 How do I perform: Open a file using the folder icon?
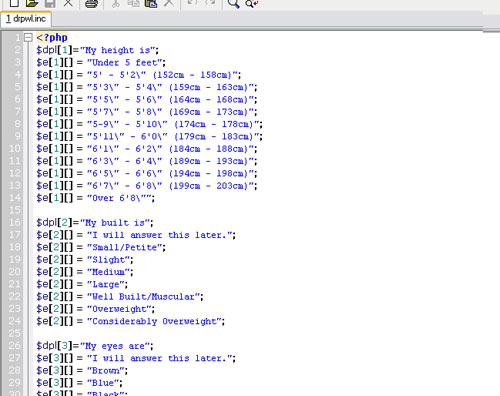(x=32, y=3)
